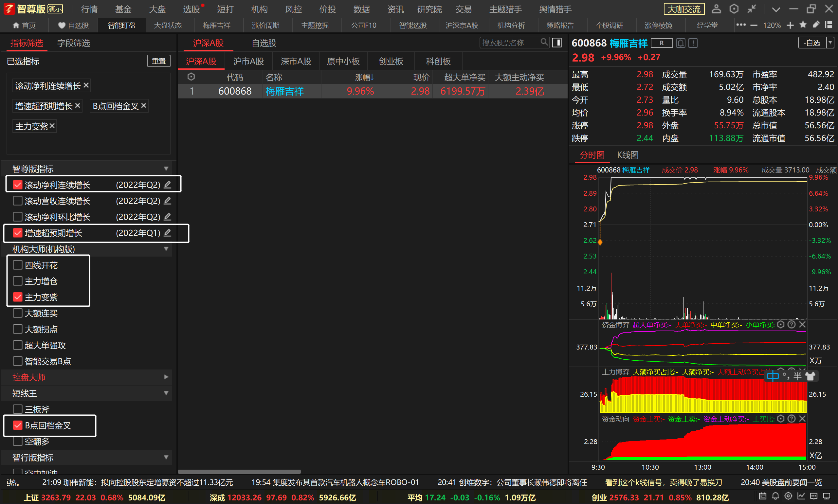Switch to the 创业板 tab
The image size is (838, 504).
point(391,62)
